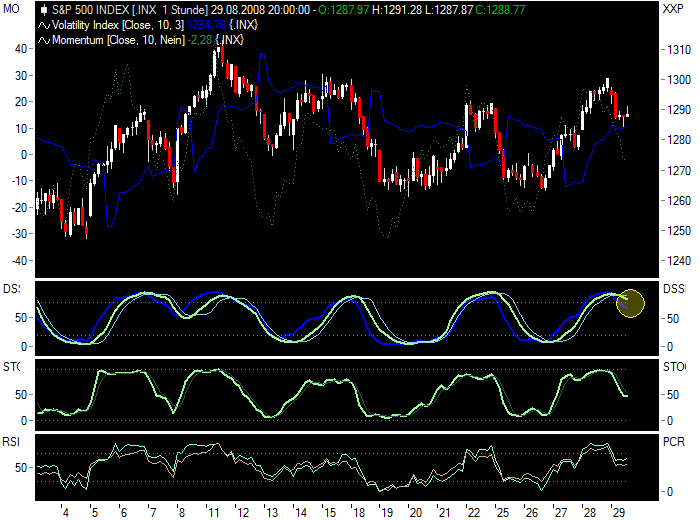Click the 0 level on PCR right axis
The image size is (700, 520).
click(x=670, y=492)
